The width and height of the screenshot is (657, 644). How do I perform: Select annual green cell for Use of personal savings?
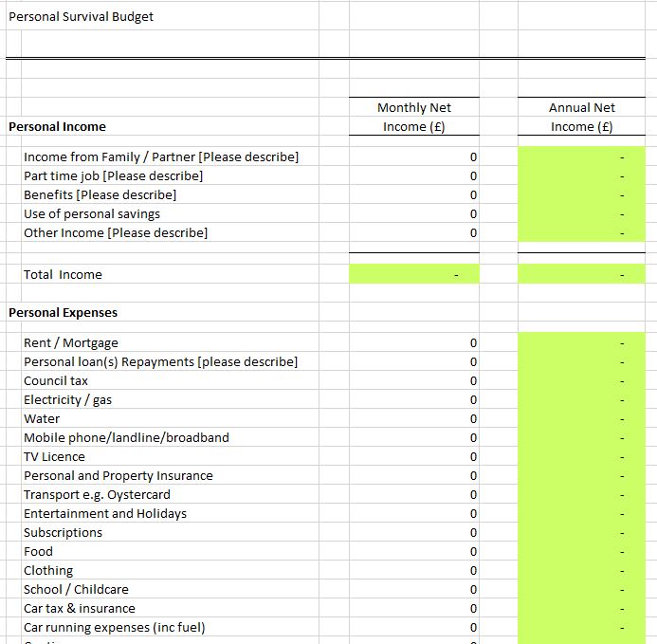(581, 213)
